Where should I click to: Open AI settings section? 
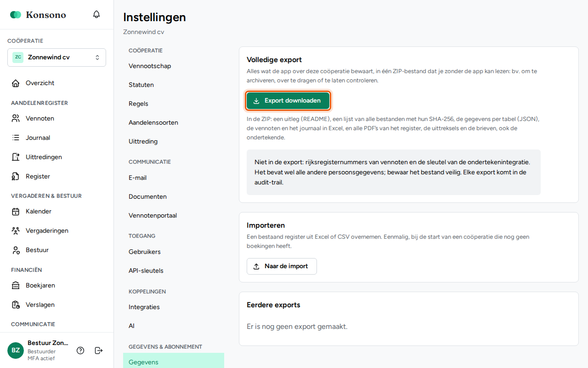(x=174, y=326)
